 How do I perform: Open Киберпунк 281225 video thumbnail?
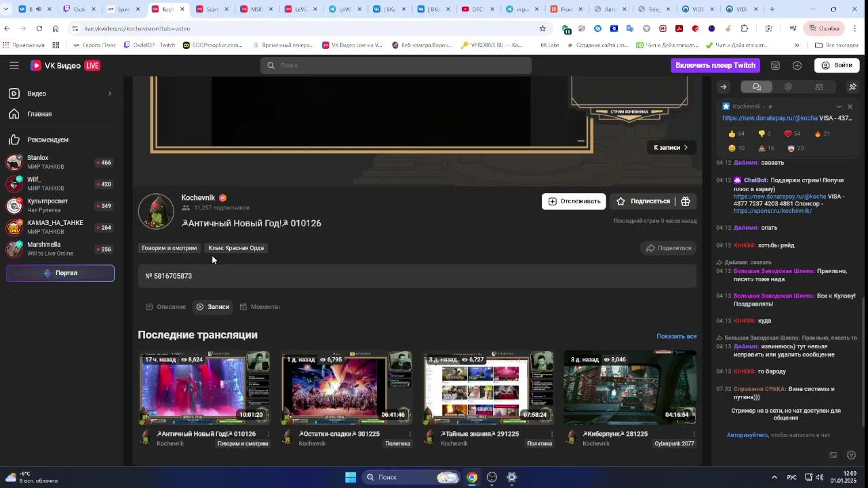tap(630, 388)
